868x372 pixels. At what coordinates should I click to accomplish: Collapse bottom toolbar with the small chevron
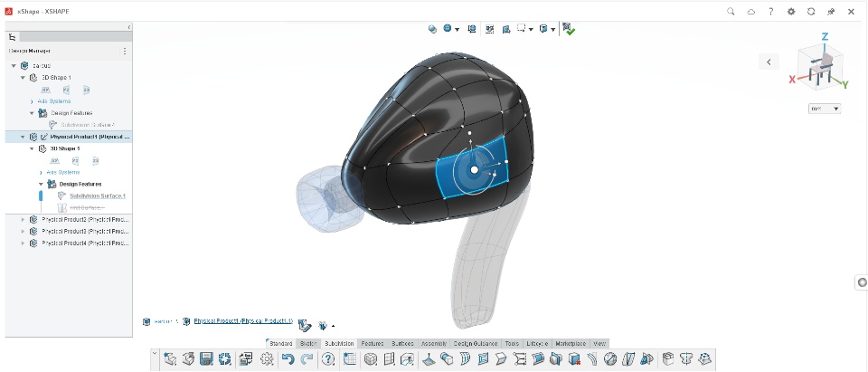[x=155, y=353]
